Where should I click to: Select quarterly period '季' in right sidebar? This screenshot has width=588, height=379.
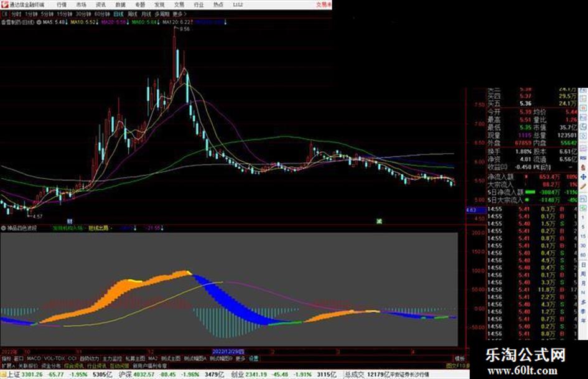click(583, 311)
